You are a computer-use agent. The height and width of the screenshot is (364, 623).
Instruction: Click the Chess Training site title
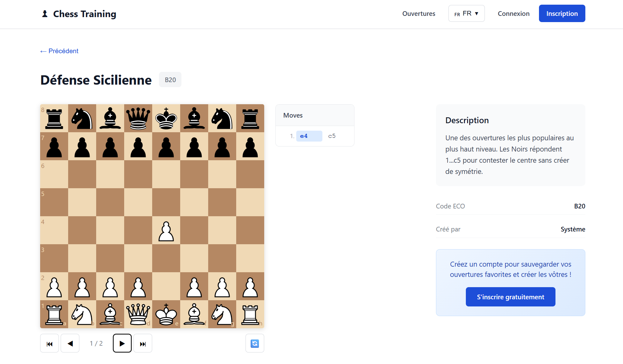click(x=85, y=14)
